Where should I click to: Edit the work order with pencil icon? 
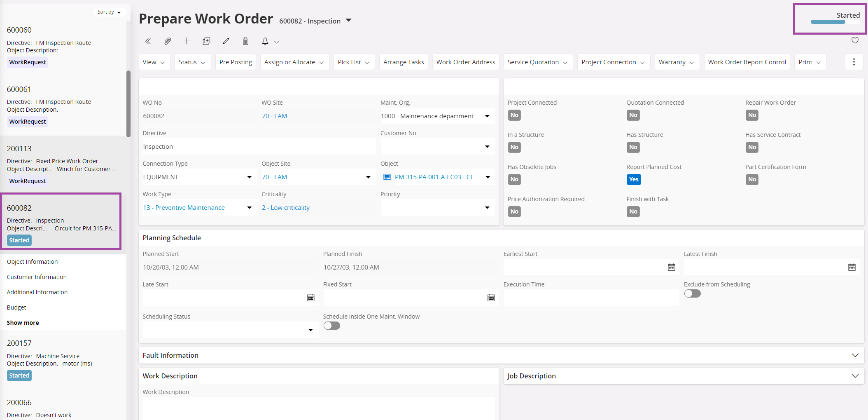point(226,41)
